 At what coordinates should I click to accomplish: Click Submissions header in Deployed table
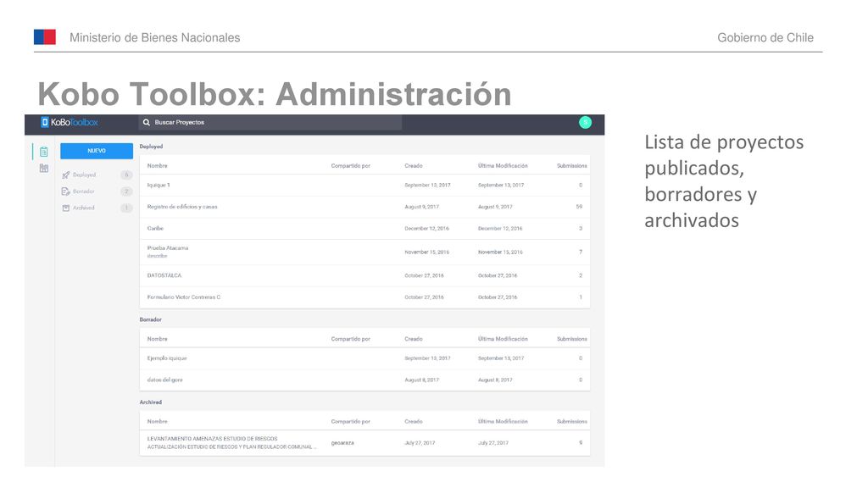(x=572, y=166)
